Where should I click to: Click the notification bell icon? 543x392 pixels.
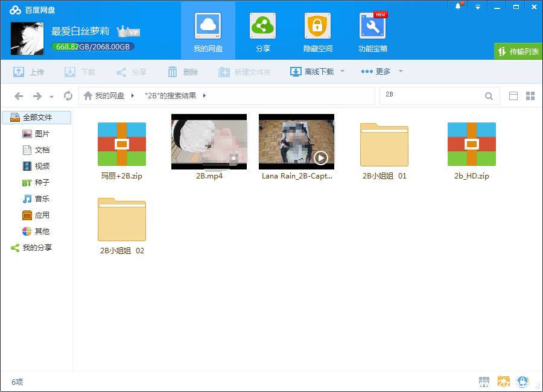pyautogui.click(x=458, y=7)
